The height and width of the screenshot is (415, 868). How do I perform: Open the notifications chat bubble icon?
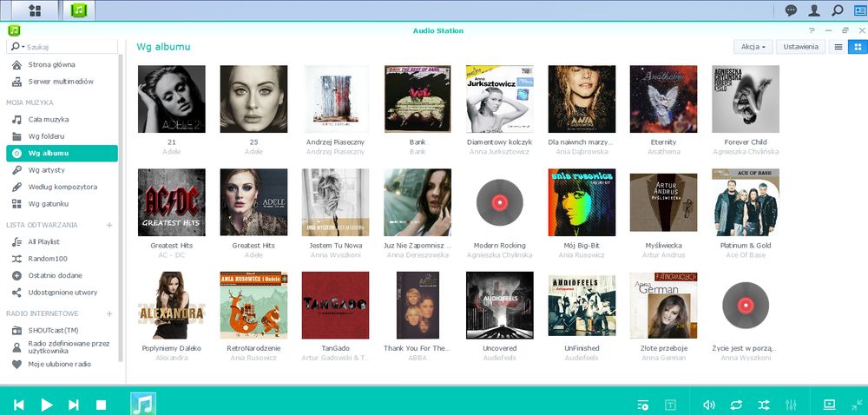click(791, 10)
